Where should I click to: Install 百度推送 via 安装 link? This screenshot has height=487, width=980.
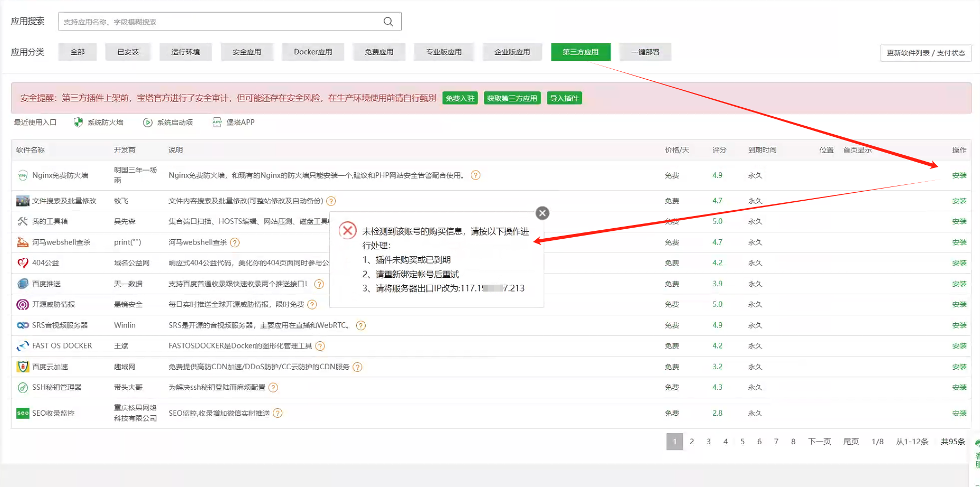tap(959, 284)
